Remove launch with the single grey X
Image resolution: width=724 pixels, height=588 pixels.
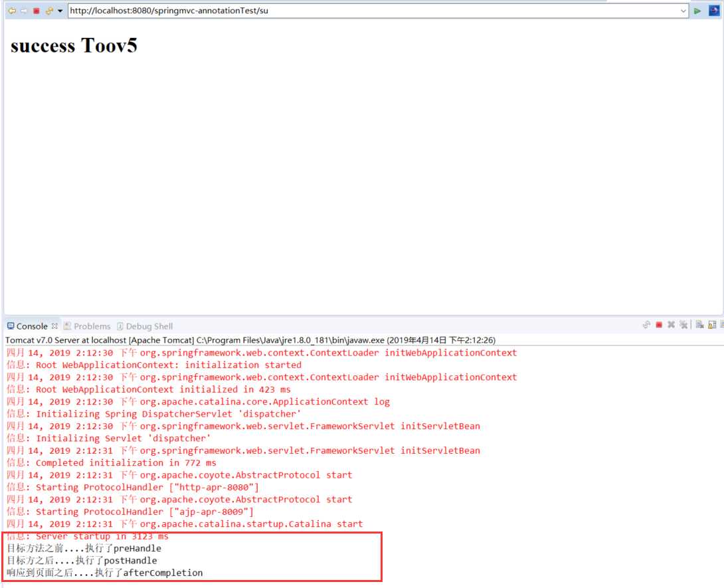[671, 325]
